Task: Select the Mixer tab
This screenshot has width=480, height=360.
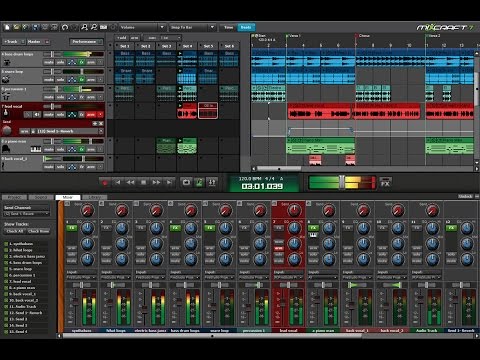Action: [x=68, y=197]
